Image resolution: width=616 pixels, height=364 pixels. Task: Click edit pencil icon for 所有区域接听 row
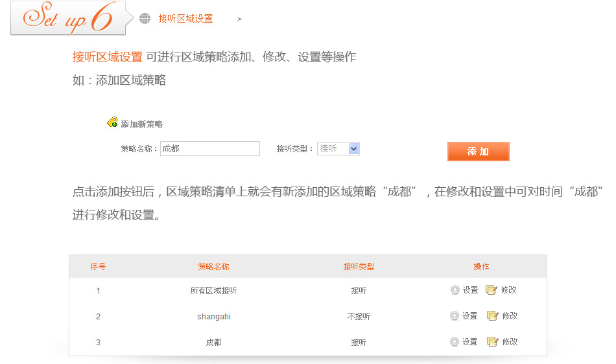click(492, 290)
